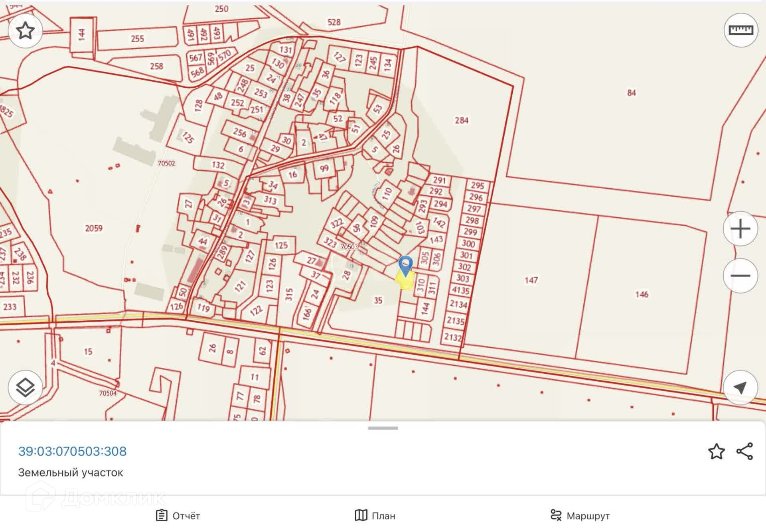Select parcel 284 on the map

461,120
